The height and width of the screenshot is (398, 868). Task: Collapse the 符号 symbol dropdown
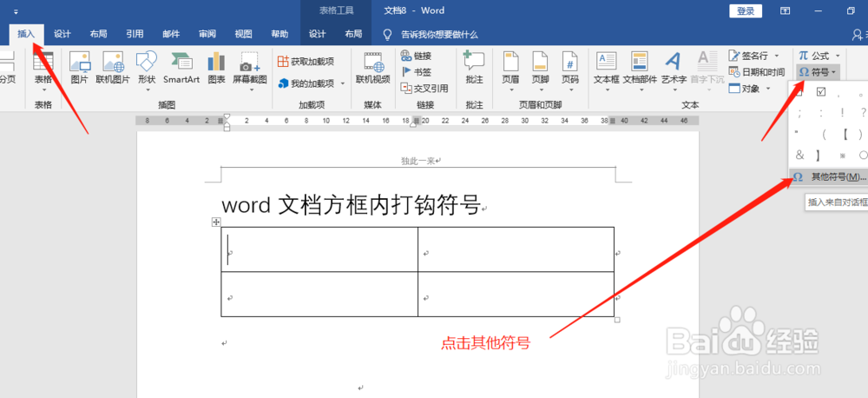coord(819,72)
